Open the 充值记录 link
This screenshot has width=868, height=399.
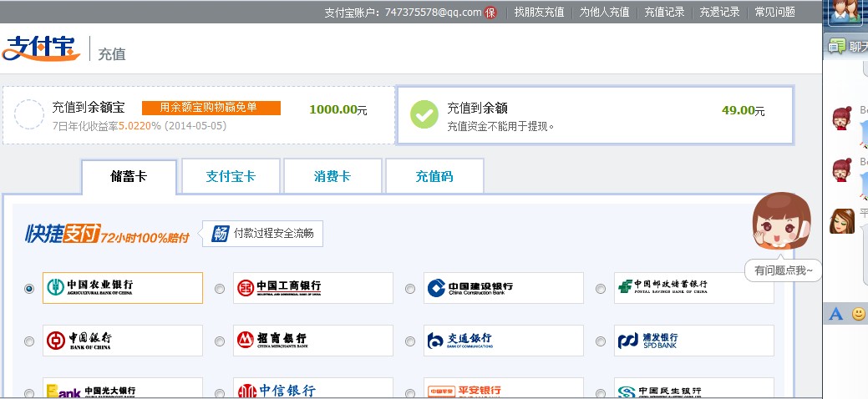(665, 13)
